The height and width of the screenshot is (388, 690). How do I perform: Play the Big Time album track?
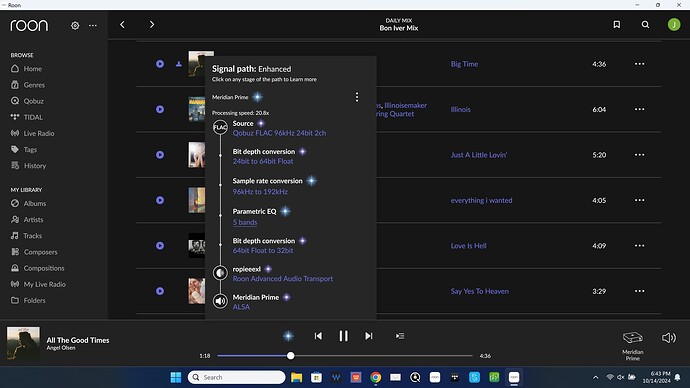[x=160, y=64]
